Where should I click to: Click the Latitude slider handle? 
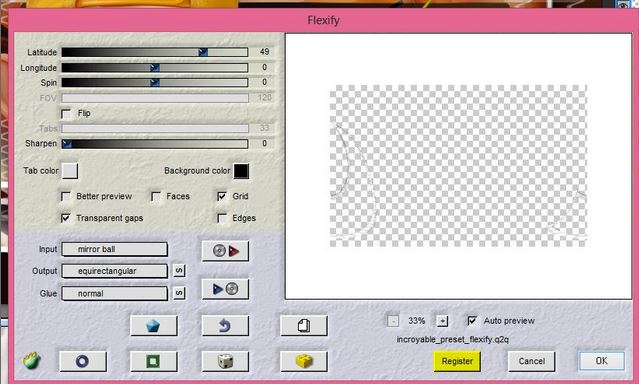(x=203, y=52)
